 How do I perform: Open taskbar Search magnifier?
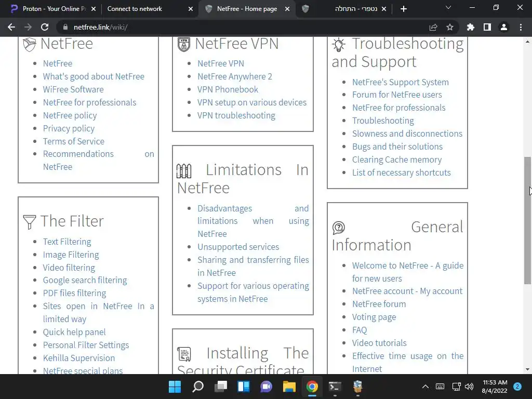point(198,387)
